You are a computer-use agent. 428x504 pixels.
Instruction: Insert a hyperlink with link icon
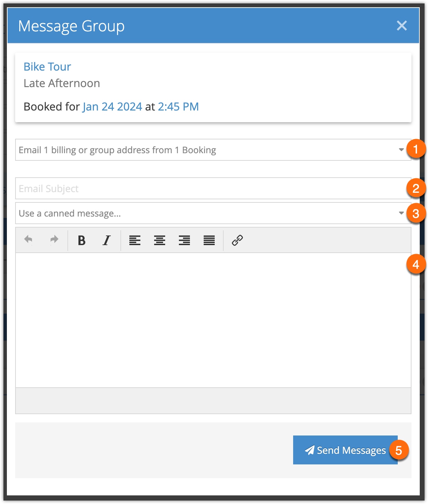[237, 240]
